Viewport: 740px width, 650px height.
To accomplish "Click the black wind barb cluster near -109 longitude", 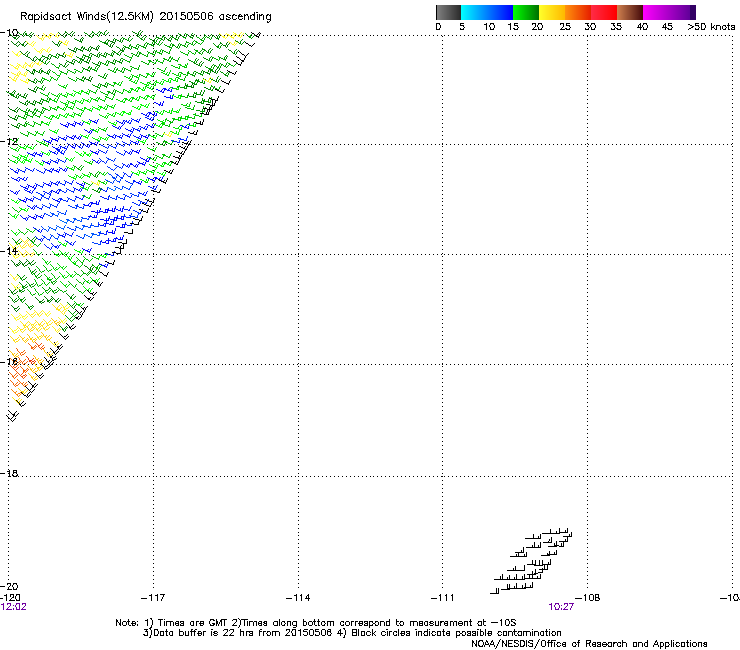I will (x=531, y=561).
